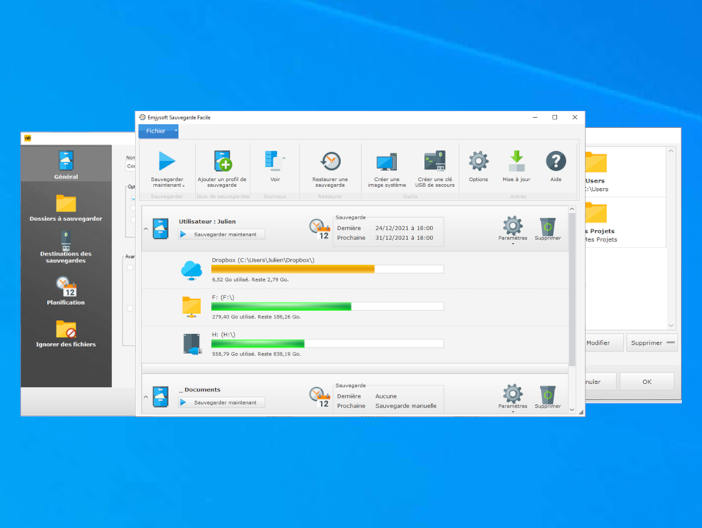Click Créer une image système icon
The height and width of the screenshot is (528, 702).
pos(387,162)
